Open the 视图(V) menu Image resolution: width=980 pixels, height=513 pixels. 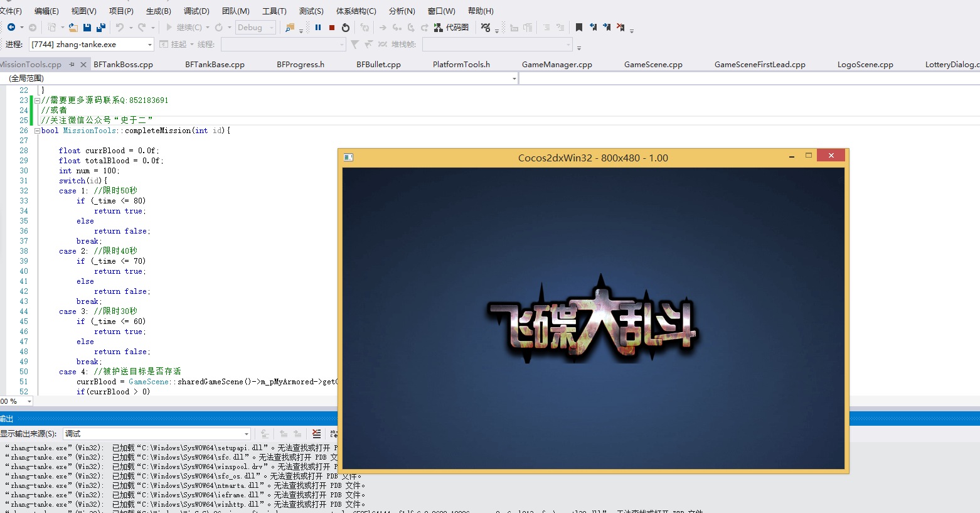[x=83, y=11]
